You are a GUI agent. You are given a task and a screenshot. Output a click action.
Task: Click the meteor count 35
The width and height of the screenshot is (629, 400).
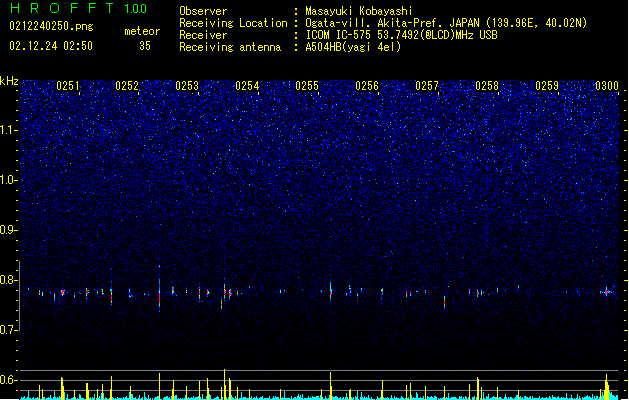[x=145, y=46]
